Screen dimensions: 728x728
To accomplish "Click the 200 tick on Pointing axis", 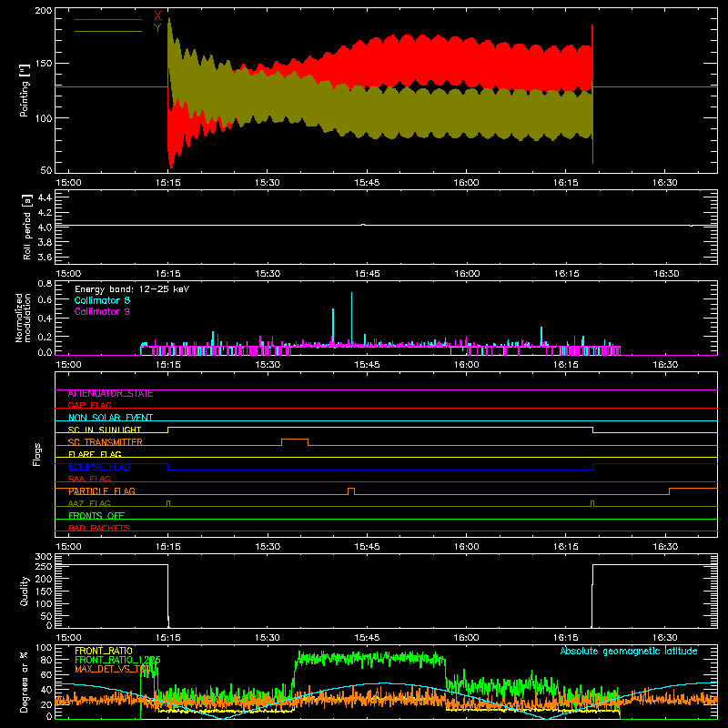I will 44,10.
